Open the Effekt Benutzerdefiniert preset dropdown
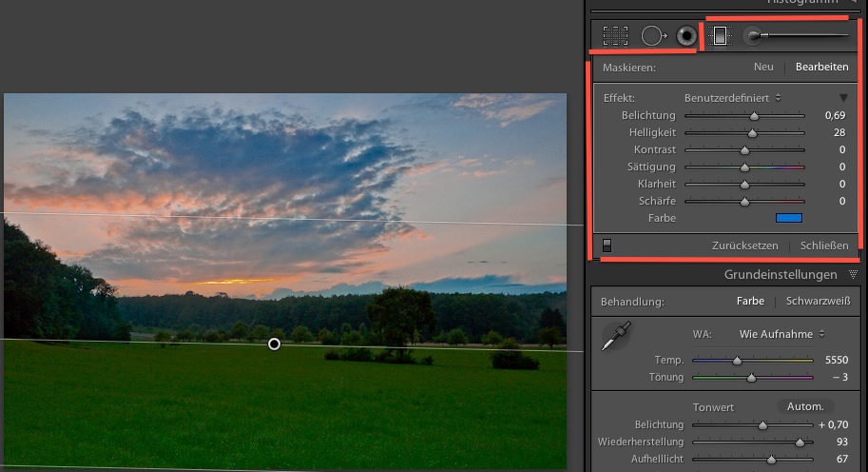This screenshot has width=868, height=472. click(732, 98)
